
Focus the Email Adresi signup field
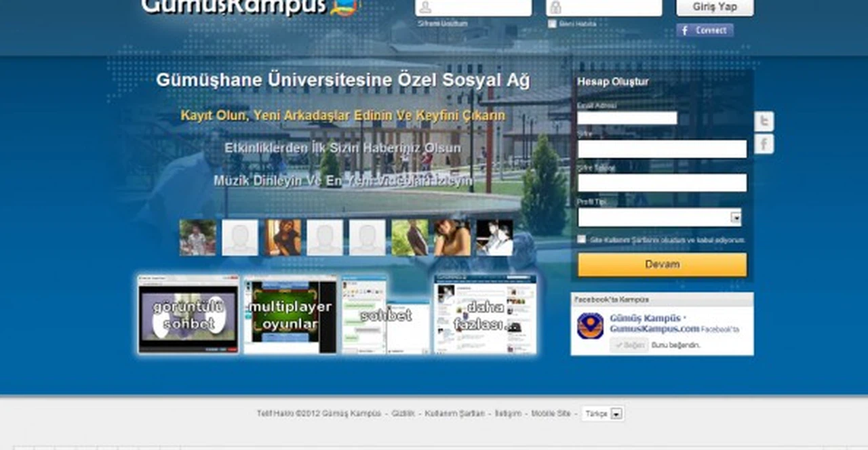[x=627, y=118]
